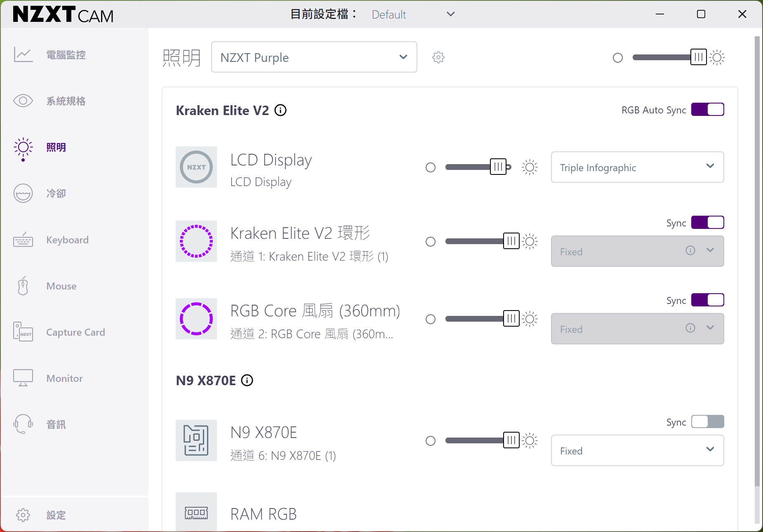The image size is (763, 532).
Task: Click the Keyboard icon in sidebar
Action: coord(23,240)
